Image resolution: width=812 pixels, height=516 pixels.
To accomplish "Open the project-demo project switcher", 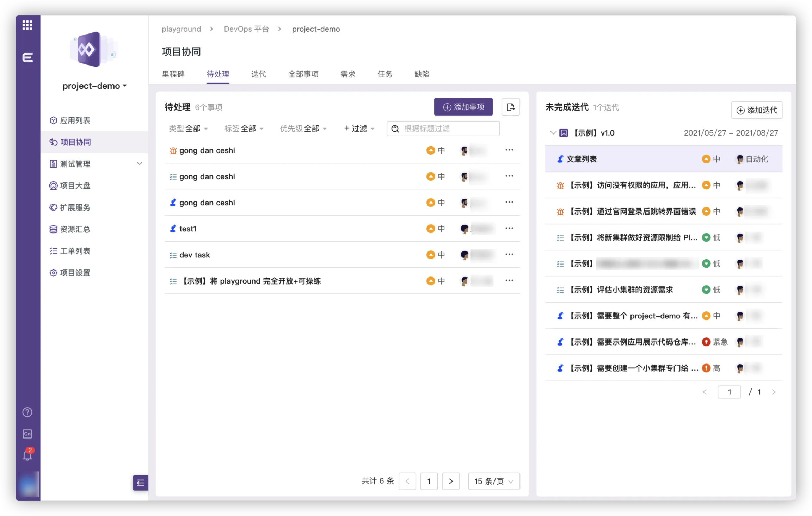I will click(x=94, y=86).
